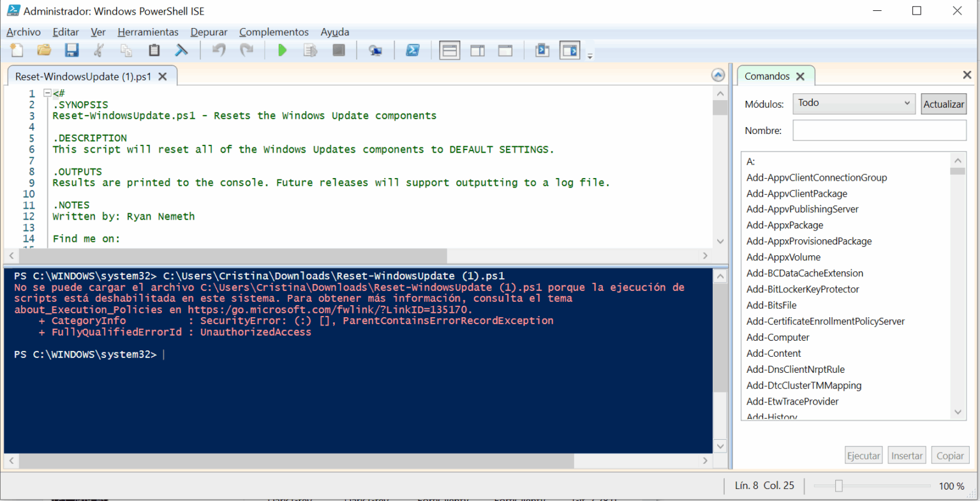Collapse the script pane with round arrow
Viewport: 980px width, 501px height.
(x=718, y=75)
